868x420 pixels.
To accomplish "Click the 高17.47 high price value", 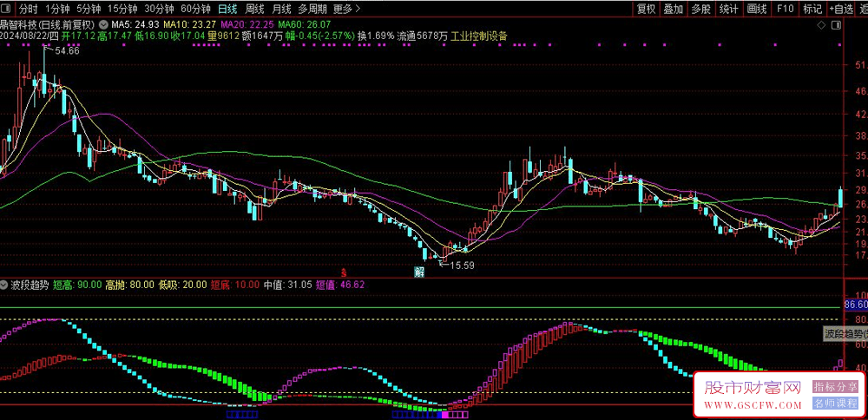I will [115, 36].
